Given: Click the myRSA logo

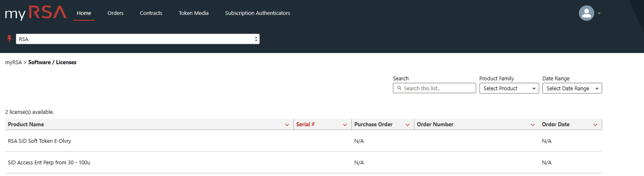Looking at the screenshot, I should pos(36,13).
